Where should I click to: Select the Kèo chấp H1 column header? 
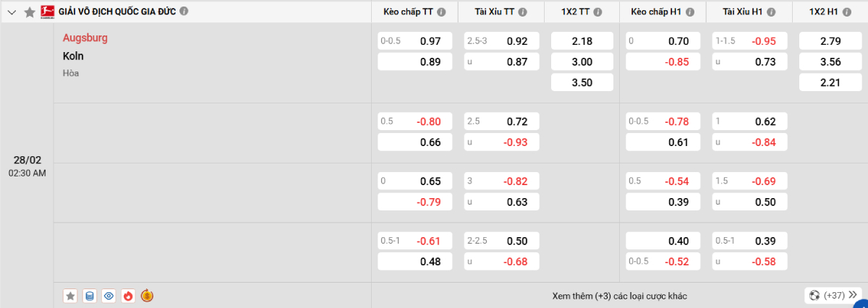658,12
